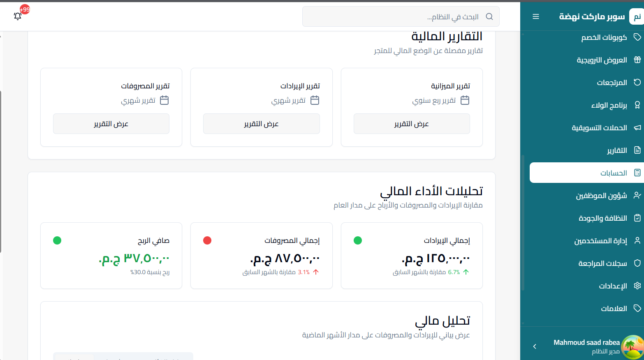Click the gear icon for الإعدادات
644x360 pixels.
tap(637, 286)
